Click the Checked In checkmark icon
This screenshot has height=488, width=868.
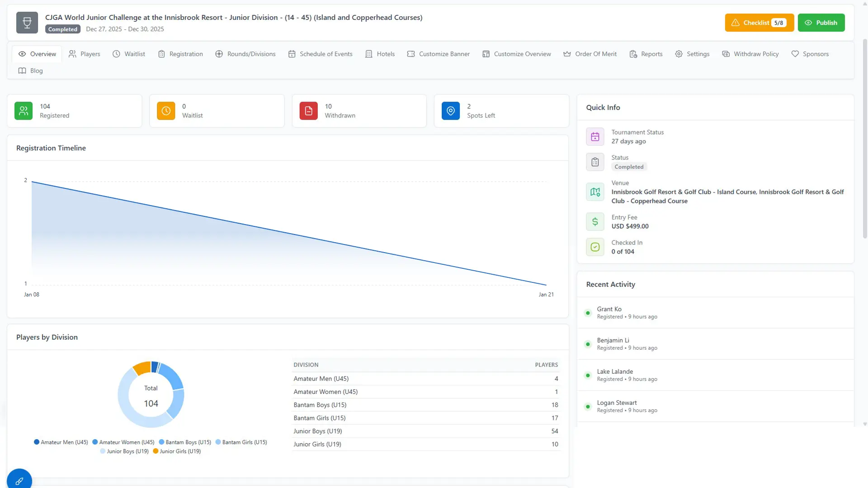tap(594, 247)
